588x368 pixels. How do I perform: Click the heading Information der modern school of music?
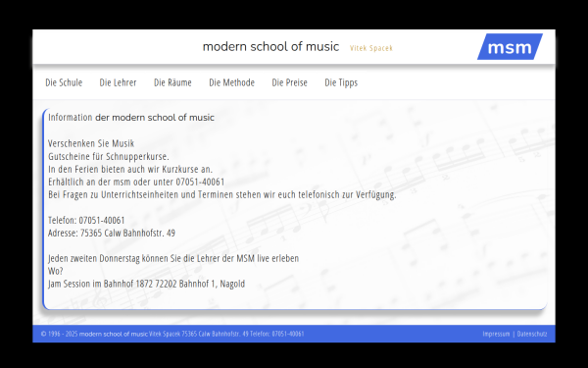(131, 117)
